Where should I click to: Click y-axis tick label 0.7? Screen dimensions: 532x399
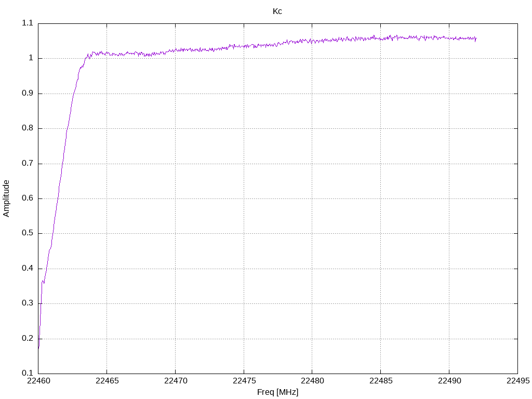point(28,163)
